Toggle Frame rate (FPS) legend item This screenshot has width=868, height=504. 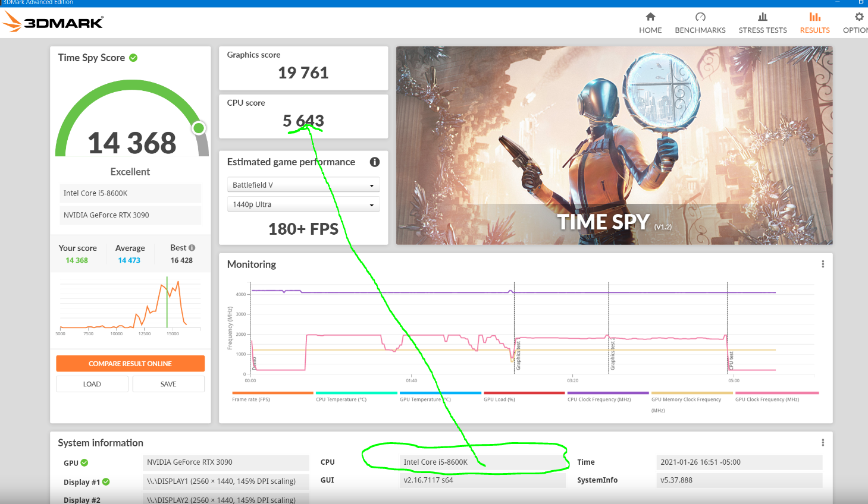click(272, 396)
